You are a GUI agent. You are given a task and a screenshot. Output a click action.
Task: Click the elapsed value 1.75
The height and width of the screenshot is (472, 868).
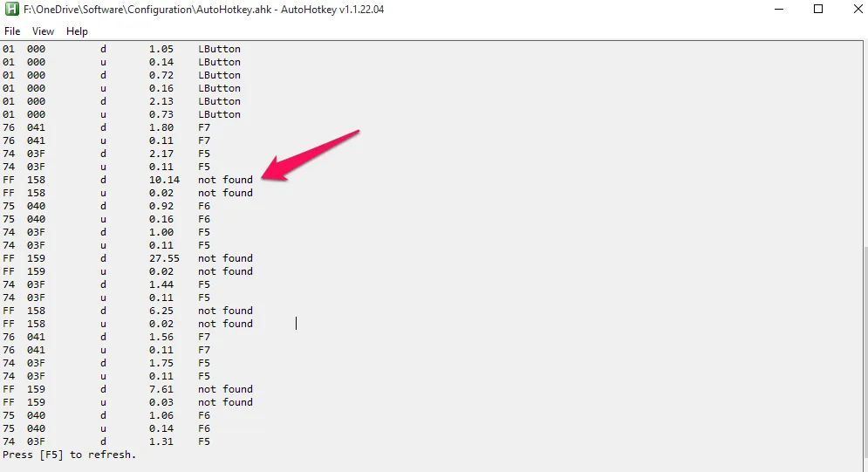pos(161,363)
